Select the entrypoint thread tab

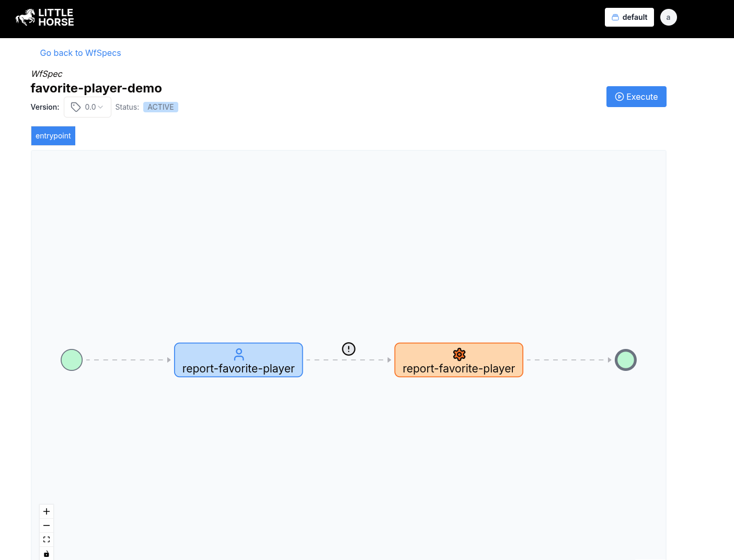(53, 135)
